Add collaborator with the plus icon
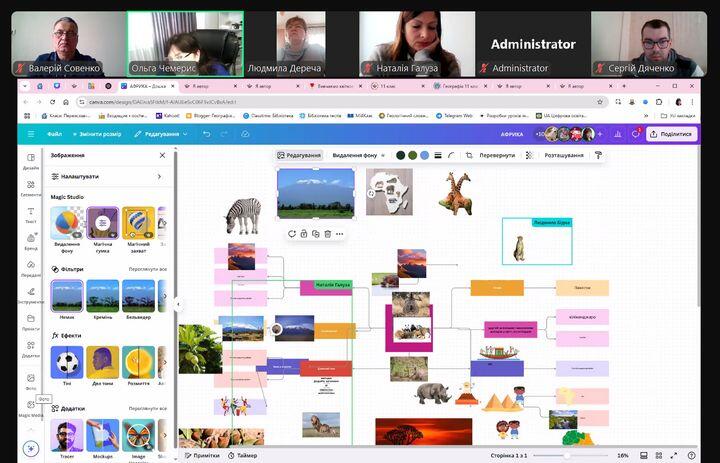This screenshot has height=463, width=720. click(x=600, y=134)
